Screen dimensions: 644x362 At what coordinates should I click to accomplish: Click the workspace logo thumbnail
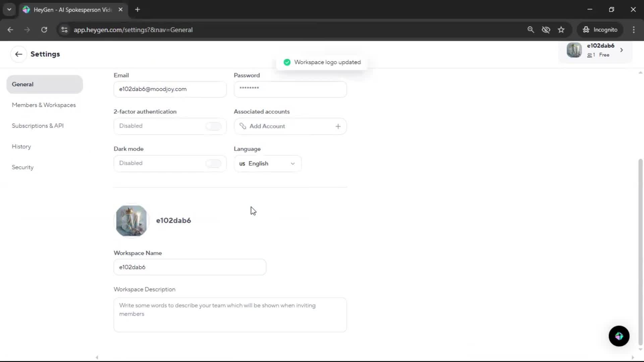click(x=131, y=221)
